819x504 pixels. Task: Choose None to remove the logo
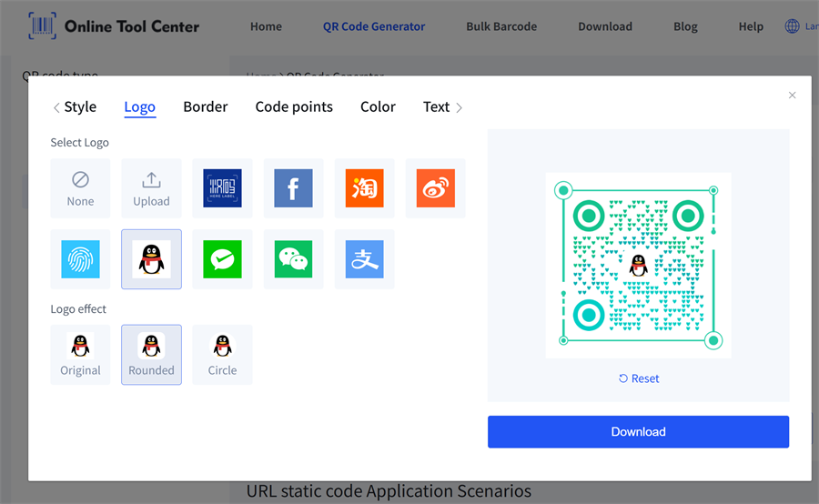click(80, 188)
